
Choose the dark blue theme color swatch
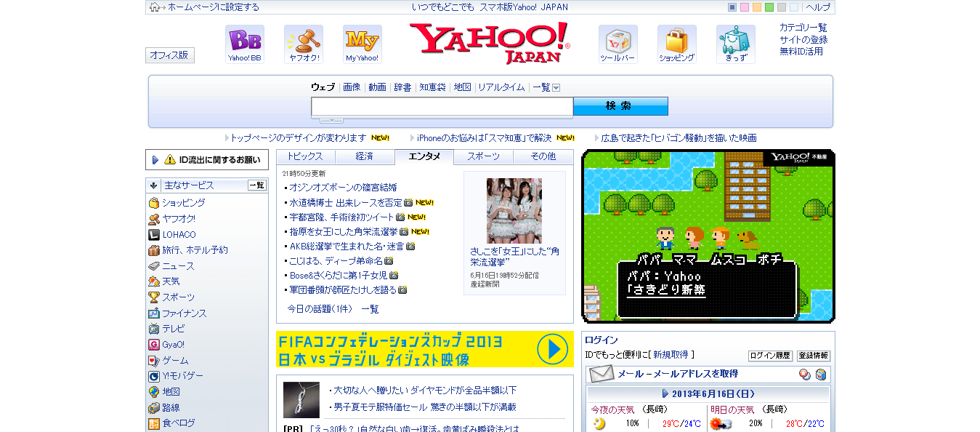pyautogui.click(x=732, y=7)
